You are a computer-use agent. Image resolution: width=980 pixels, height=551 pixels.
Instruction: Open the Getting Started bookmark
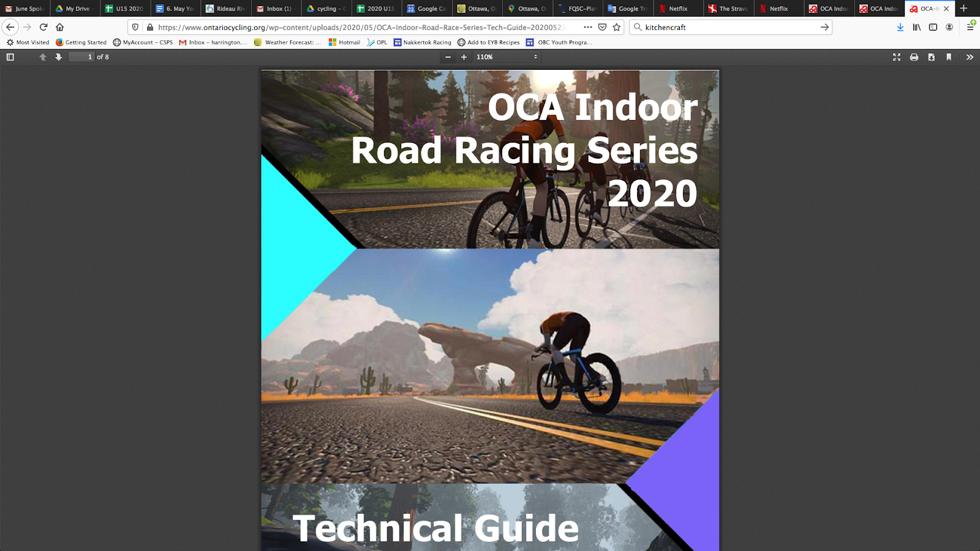(x=81, y=42)
